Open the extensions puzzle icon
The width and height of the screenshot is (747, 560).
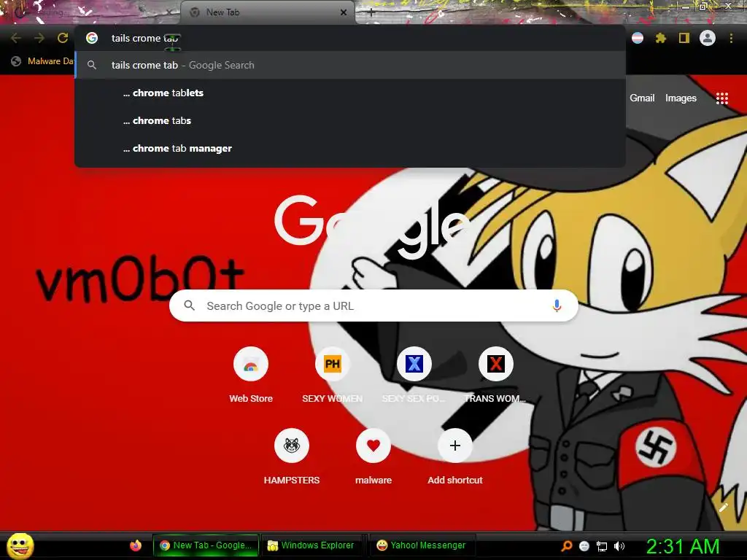click(660, 38)
